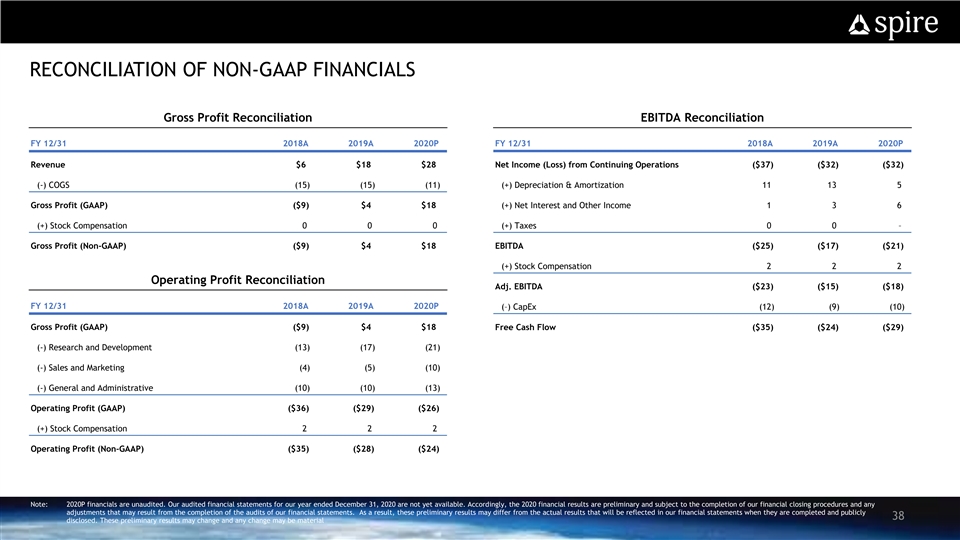Screen dimensions: 960x540
Task: Select the General and Administrative row label
Action: (95, 388)
